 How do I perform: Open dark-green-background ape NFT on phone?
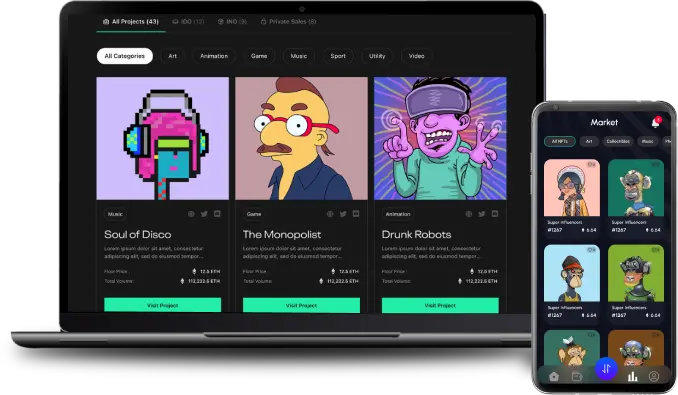pyautogui.click(x=636, y=188)
